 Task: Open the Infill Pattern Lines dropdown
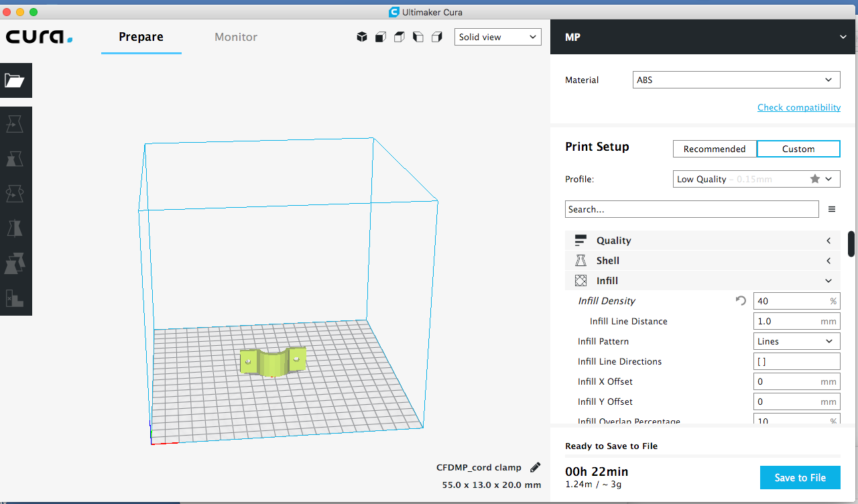[796, 341]
